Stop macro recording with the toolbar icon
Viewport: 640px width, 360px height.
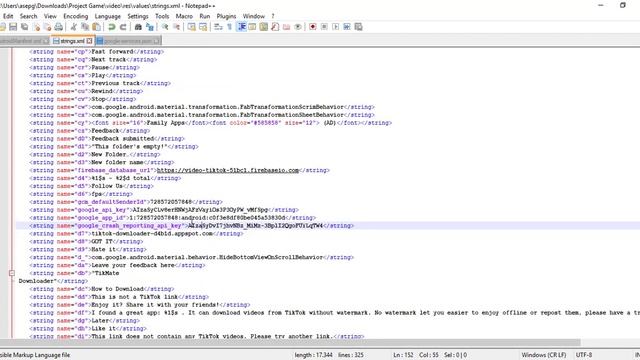324,27
